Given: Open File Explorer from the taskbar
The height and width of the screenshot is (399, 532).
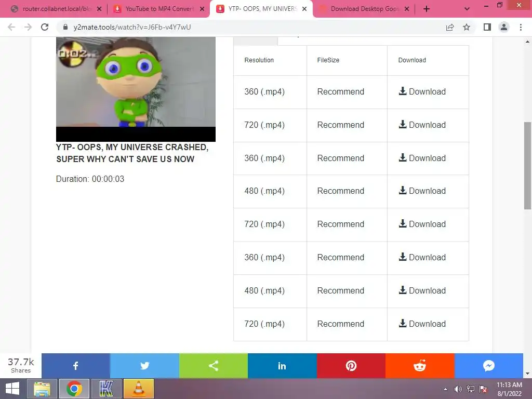Looking at the screenshot, I should pos(42,389).
